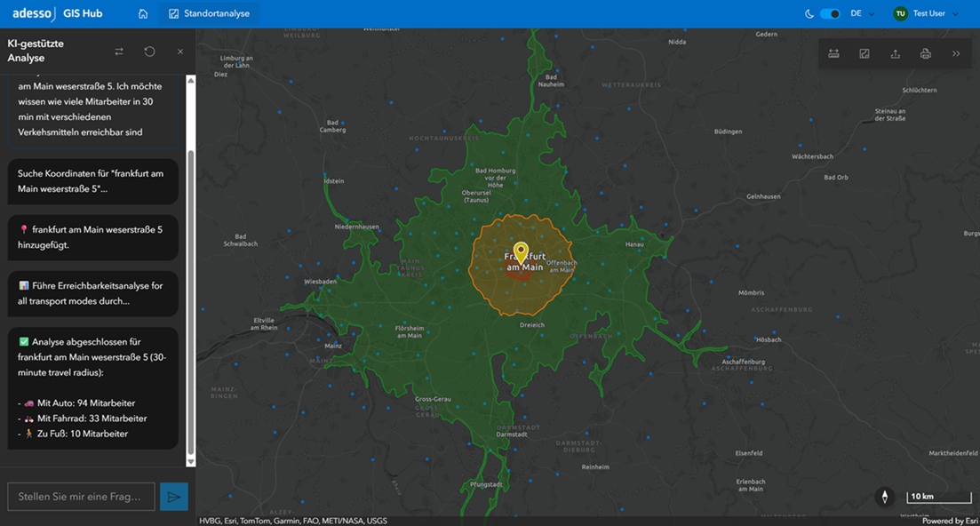Click the Hanau map label
The image size is (980, 526).
pos(634,244)
